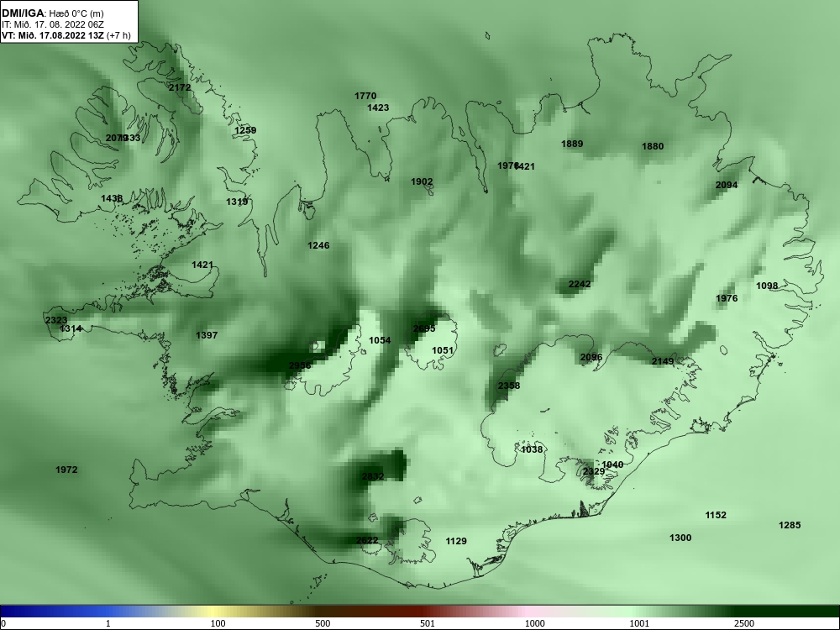Click the yellow segment of the color scale
The image size is (840, 630).
(214, 612)
